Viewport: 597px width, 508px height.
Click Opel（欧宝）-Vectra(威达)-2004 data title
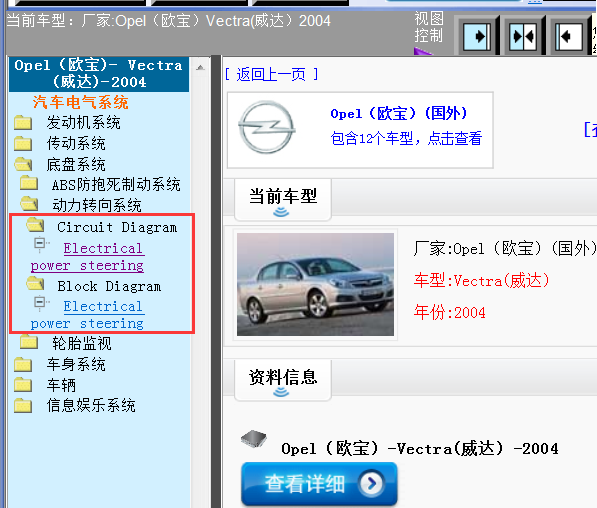(x=420, y=449)
